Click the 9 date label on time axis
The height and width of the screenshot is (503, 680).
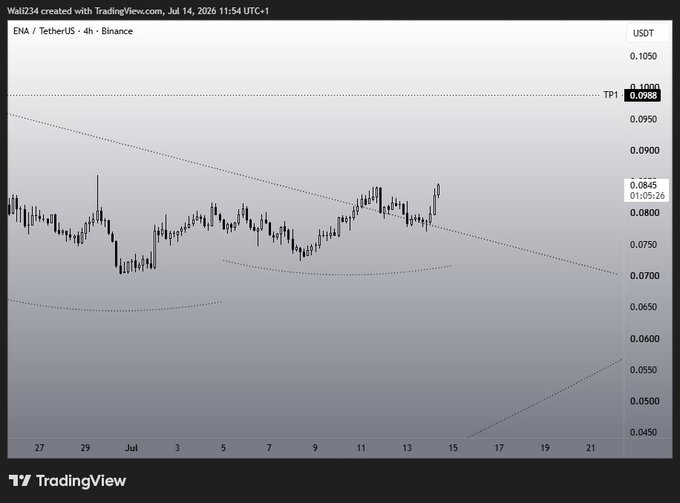[315, 448]
